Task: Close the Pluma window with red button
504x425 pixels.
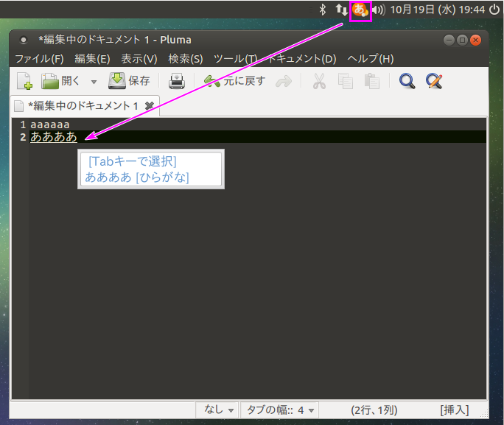Action: click(475, 41)
